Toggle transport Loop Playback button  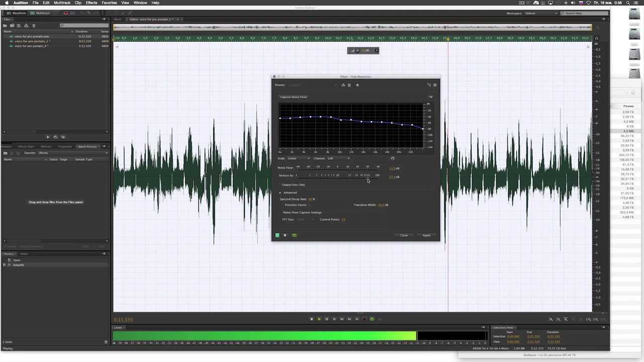[372, 319]
